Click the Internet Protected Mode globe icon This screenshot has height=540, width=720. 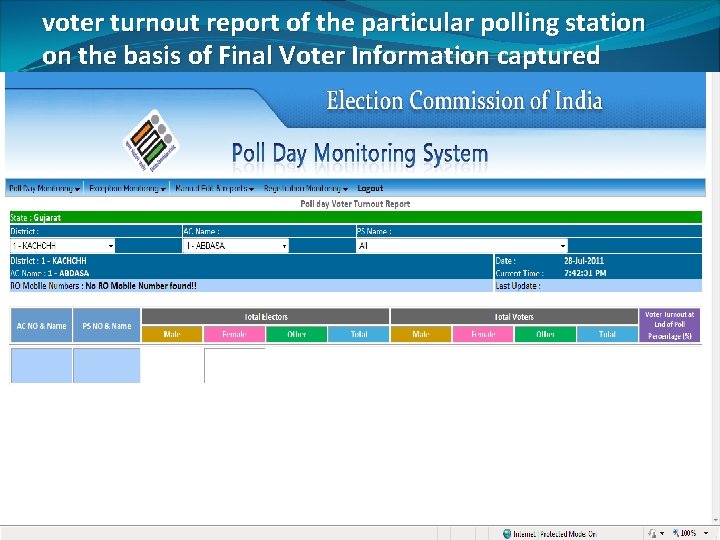pos(507,534)
